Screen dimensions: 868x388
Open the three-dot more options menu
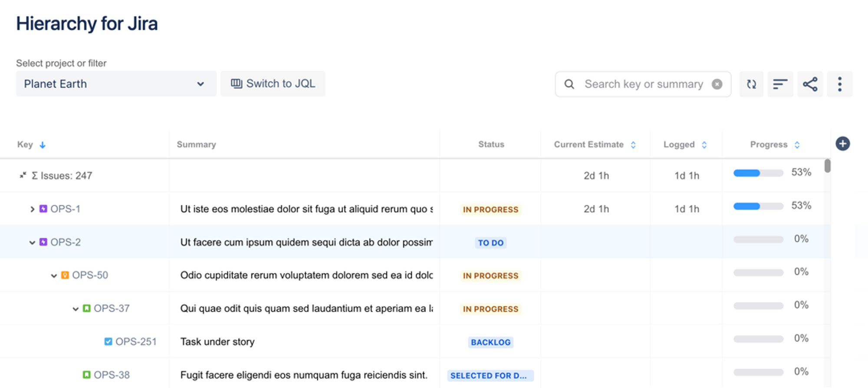(x=840, y=84)
